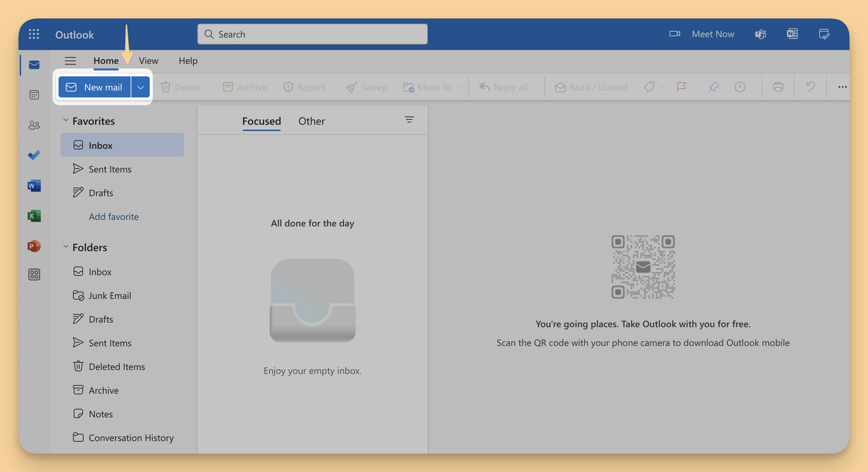Open the message list filter icon
868x472 pixels.
409,119
